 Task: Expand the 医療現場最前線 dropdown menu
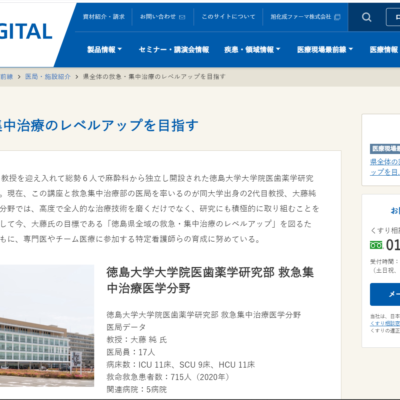[x=325, y=50]
